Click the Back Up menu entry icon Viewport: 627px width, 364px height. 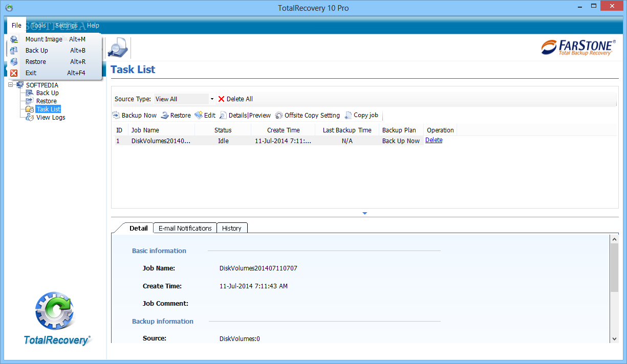pyautogui.click(x=14, y=51)
